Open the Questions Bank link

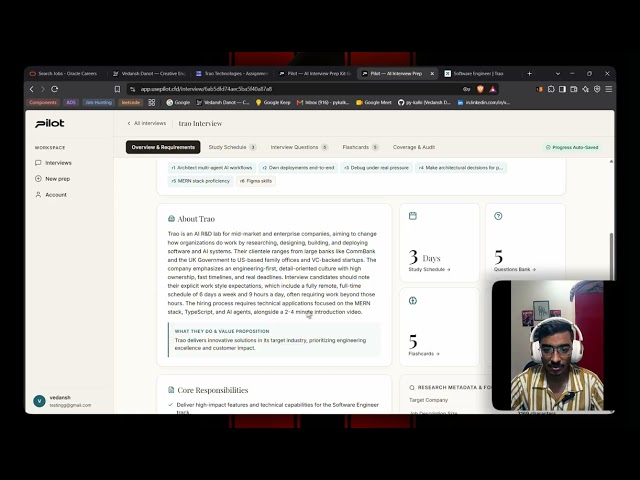[514, 269]
